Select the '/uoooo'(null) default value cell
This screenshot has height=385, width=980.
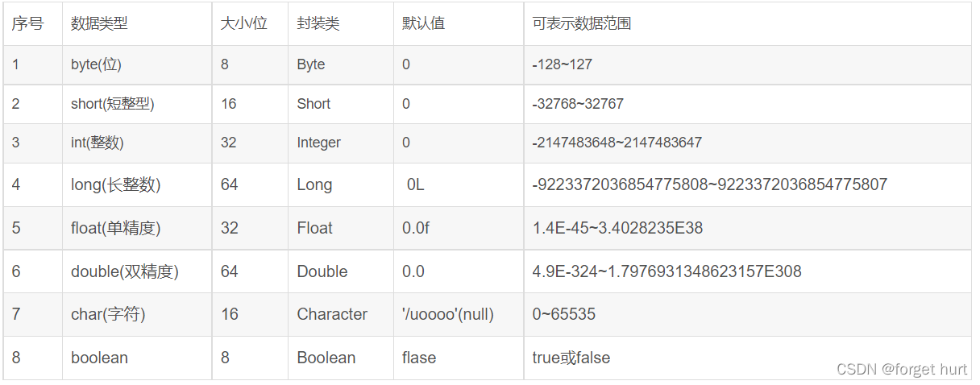click(x=459, y=314)
